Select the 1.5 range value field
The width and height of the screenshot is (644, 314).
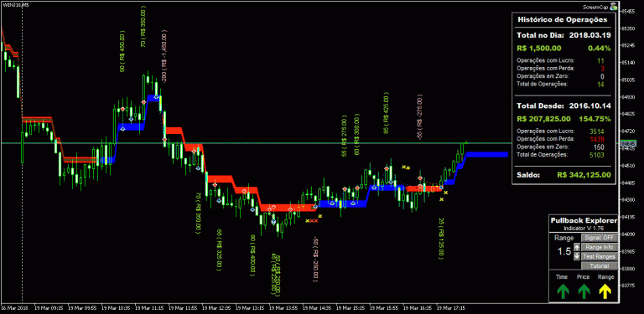tap(563, 252)
